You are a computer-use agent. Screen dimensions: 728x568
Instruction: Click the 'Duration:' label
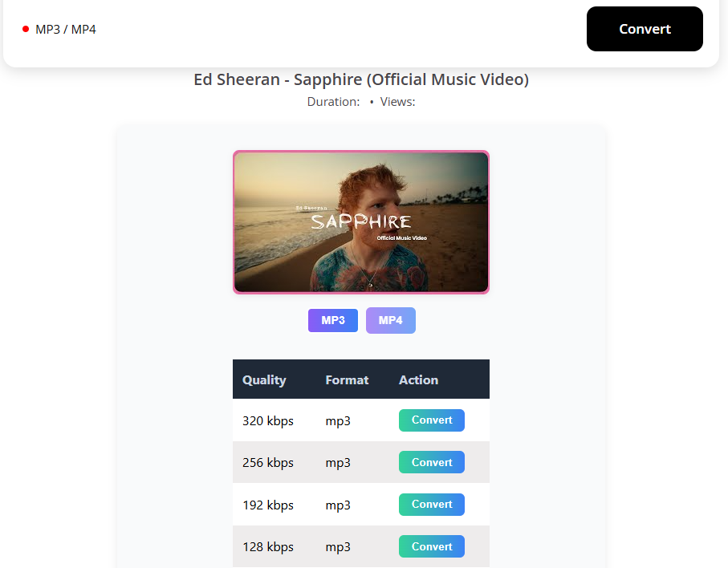click(x=333, y=102)
